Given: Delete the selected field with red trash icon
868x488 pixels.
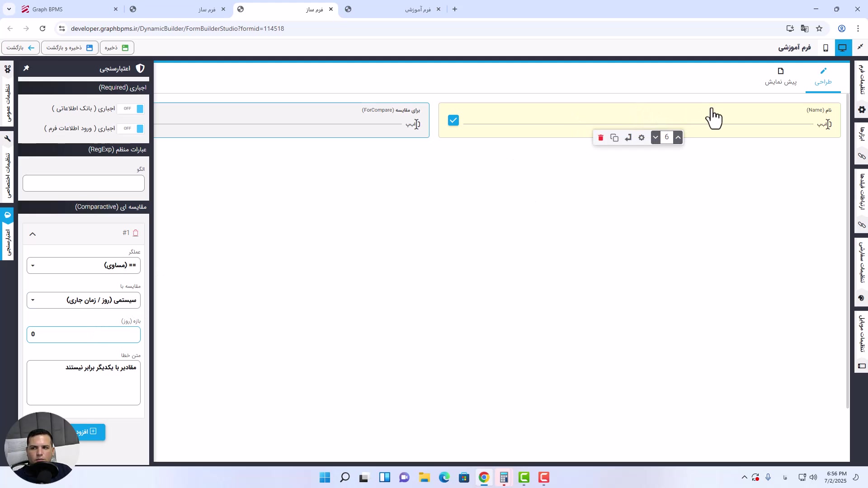Looking at the screenshot, I should click(600, 138).
